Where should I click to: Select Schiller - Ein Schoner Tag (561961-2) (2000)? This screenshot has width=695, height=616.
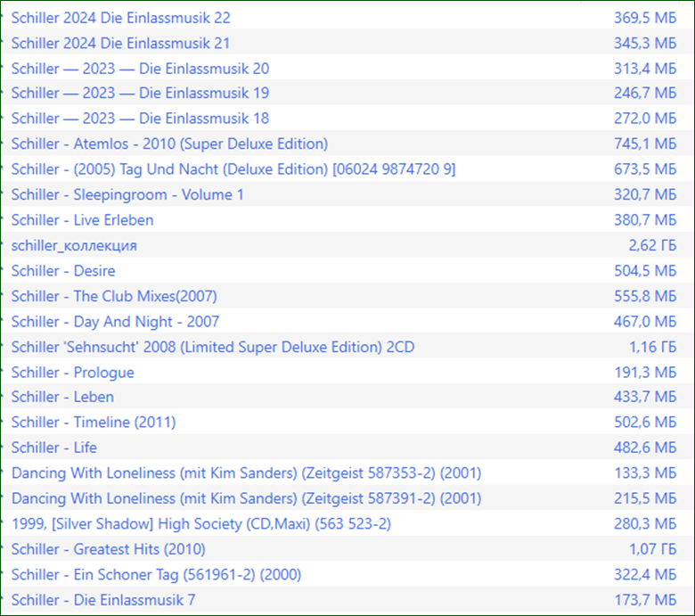tap(157, 575)
